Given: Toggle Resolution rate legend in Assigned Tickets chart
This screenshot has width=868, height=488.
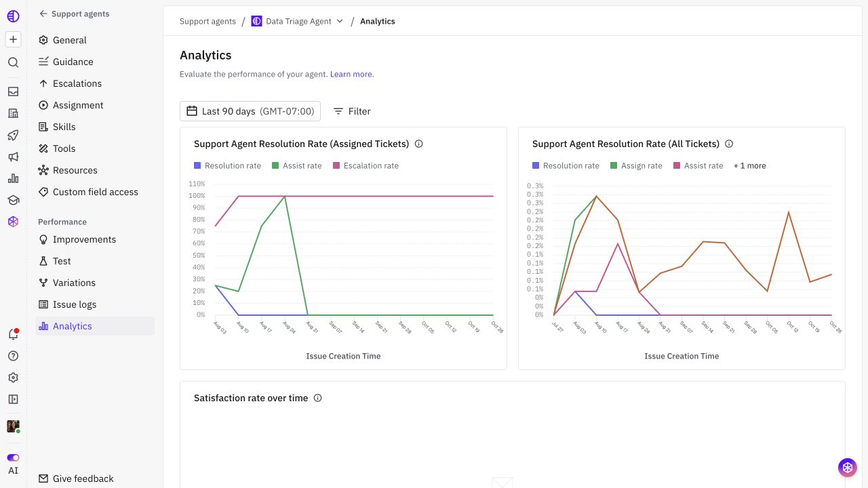Looking at the screenshot, I should (227, 165).
